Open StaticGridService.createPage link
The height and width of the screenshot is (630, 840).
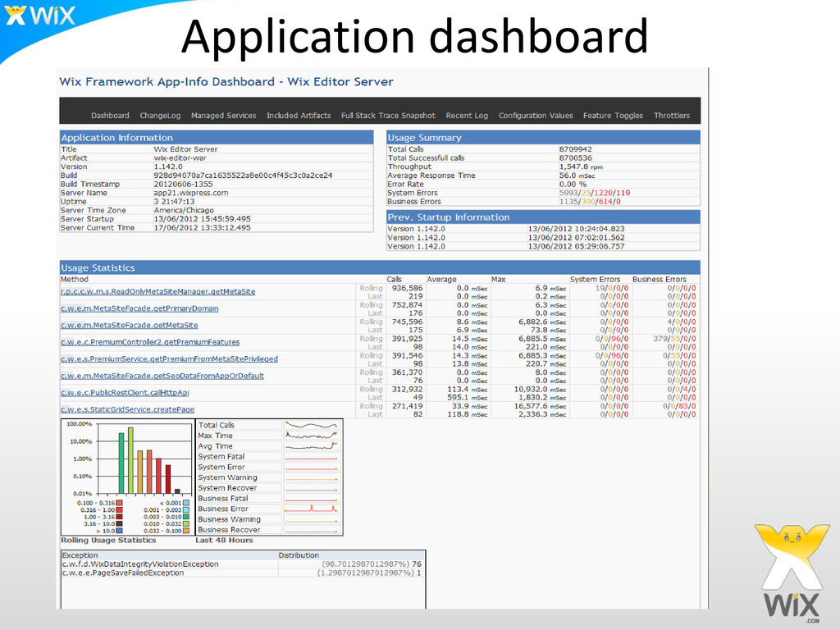pyautogui.click(x=127, y=409)
